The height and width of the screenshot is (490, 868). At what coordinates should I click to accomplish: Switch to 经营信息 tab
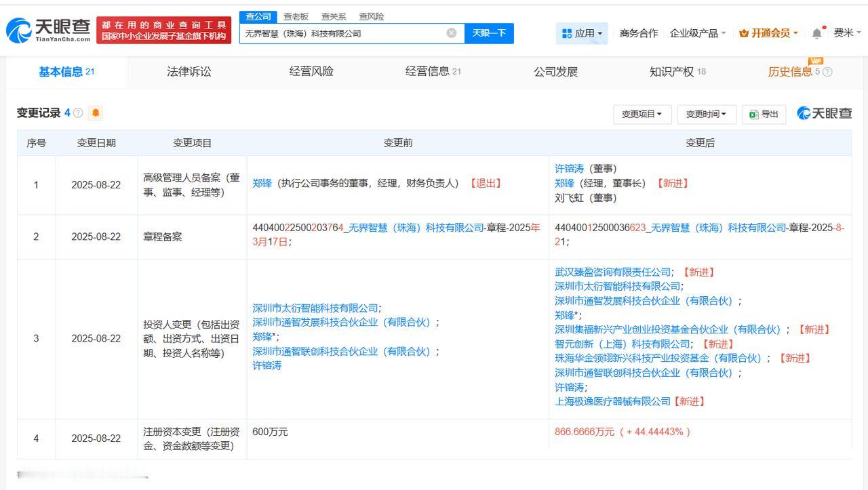[x=433, y=72]
